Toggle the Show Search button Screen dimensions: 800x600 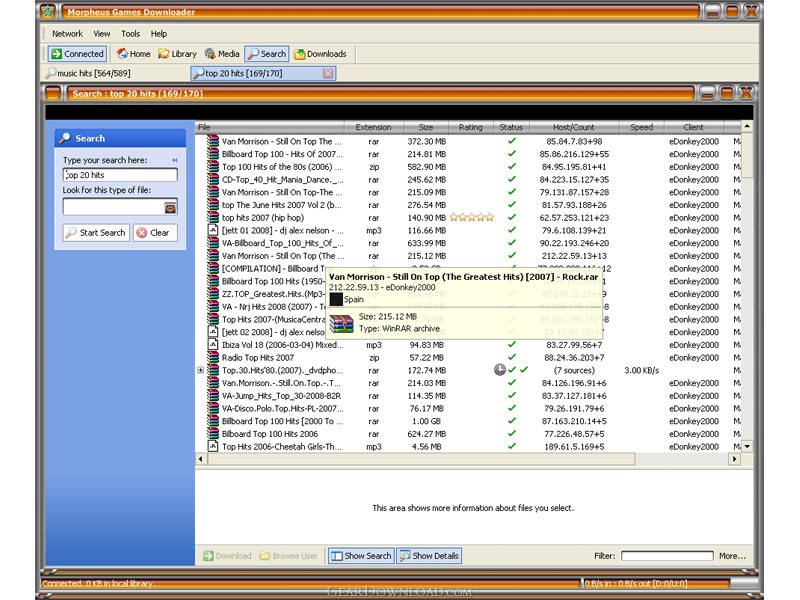click(361, 556)
